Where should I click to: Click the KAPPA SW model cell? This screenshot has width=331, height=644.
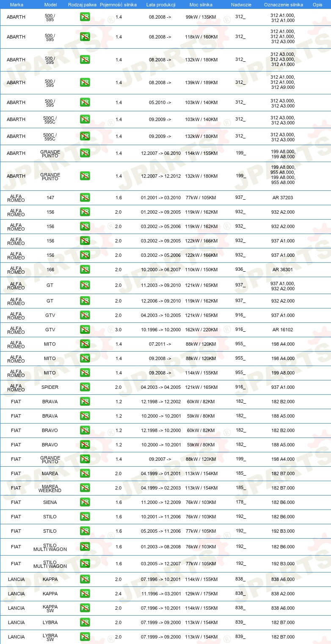click(50, 608)
